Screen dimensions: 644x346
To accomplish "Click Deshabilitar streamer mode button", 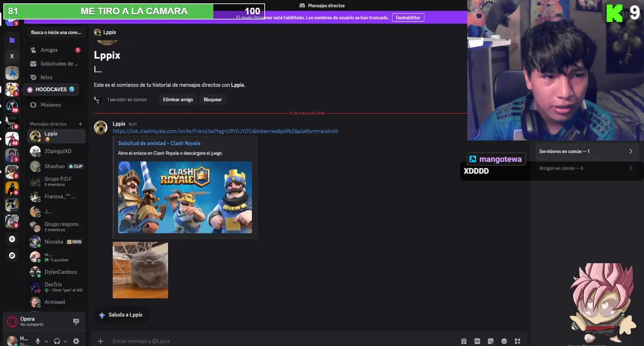I will pos(408,17).
